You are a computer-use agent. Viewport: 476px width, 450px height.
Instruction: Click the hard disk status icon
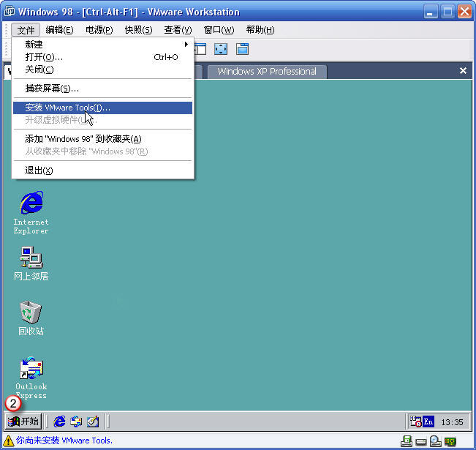coord(420,441)
